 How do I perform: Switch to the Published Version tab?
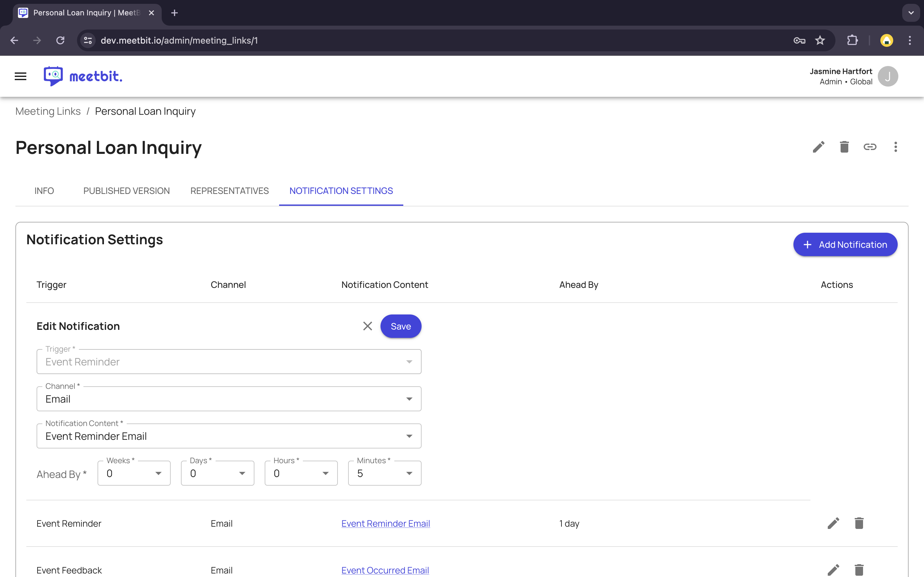click(126, 191)
